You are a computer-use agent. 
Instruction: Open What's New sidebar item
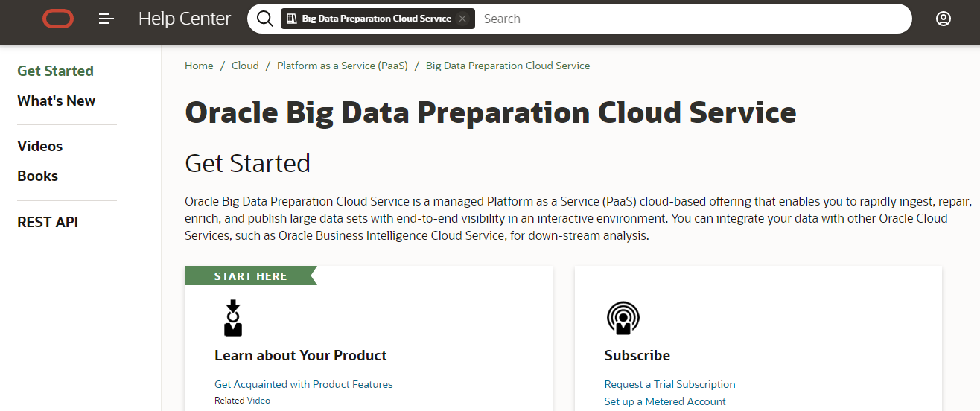(57, 101)
